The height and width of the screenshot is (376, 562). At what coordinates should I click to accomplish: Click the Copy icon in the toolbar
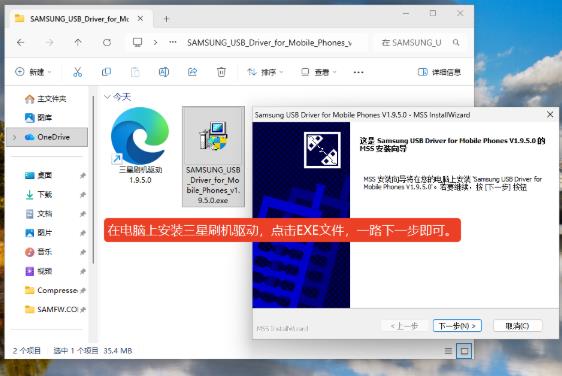point(106,72)
